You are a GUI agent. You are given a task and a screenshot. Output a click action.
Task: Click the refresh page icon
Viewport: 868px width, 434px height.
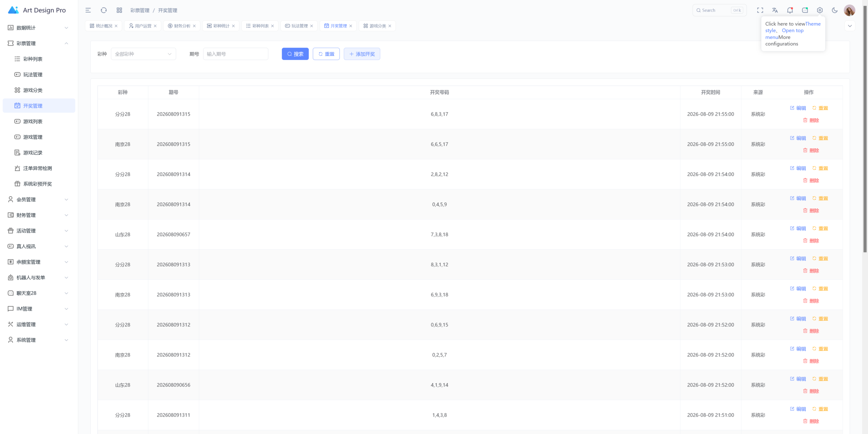104,10
